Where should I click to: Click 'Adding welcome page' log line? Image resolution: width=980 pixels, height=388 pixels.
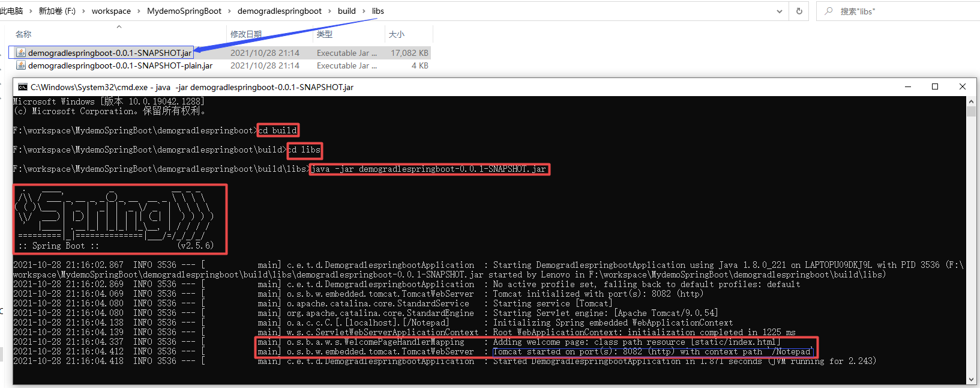637,342
